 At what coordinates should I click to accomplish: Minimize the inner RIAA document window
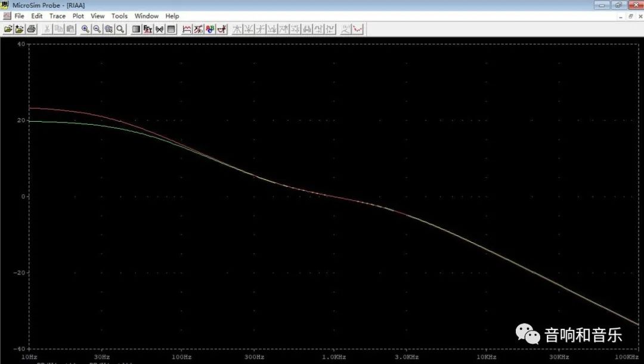[621, 17]
